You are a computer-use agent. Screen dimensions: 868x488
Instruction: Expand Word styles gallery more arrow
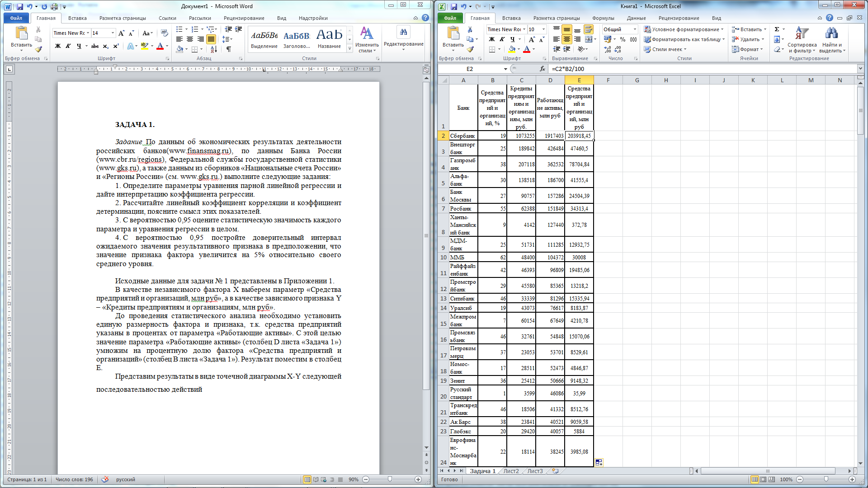coord(349,49)
